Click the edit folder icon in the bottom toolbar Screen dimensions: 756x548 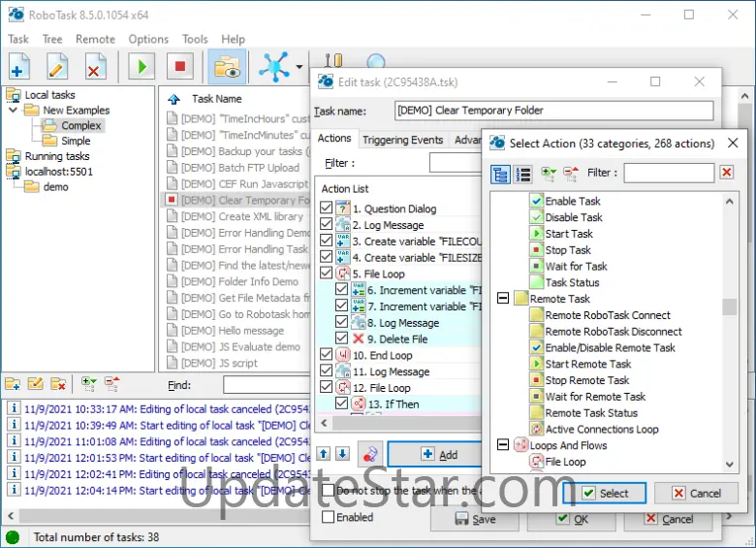coord(35,384)
